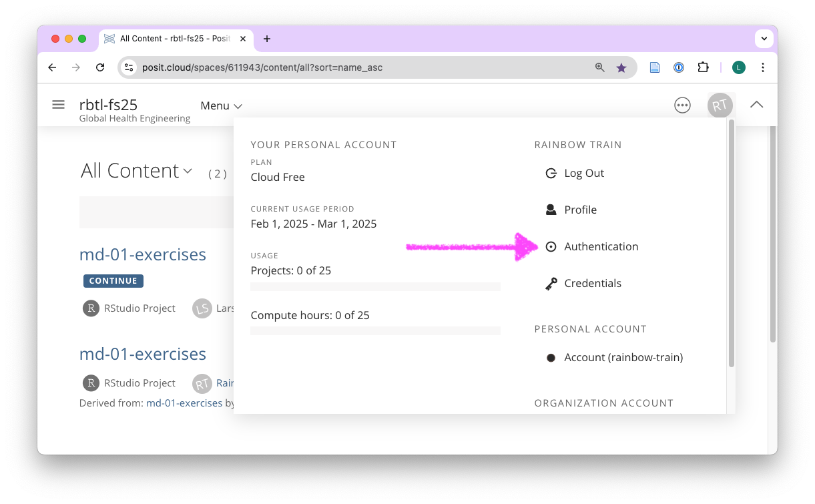Image resolution: width=815 pixels, height=504 pixels.
Task: Open the All Content dropdown
Action: pos(137,171)
